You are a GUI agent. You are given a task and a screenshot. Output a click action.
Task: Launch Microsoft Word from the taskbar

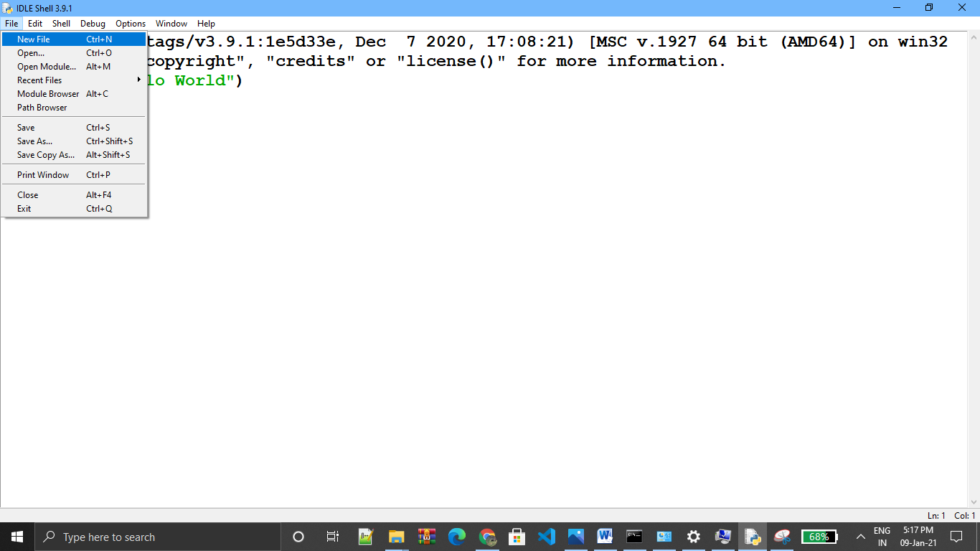[604, 537]
